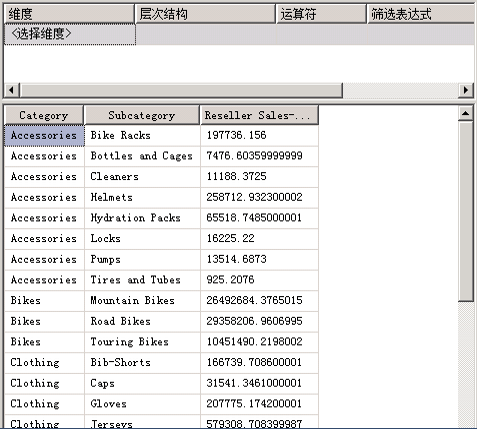The image size is (477, 429).
Task: Select the 26492684.3765015 value cell
Action: pyautogui.click(x=259, y=301)
